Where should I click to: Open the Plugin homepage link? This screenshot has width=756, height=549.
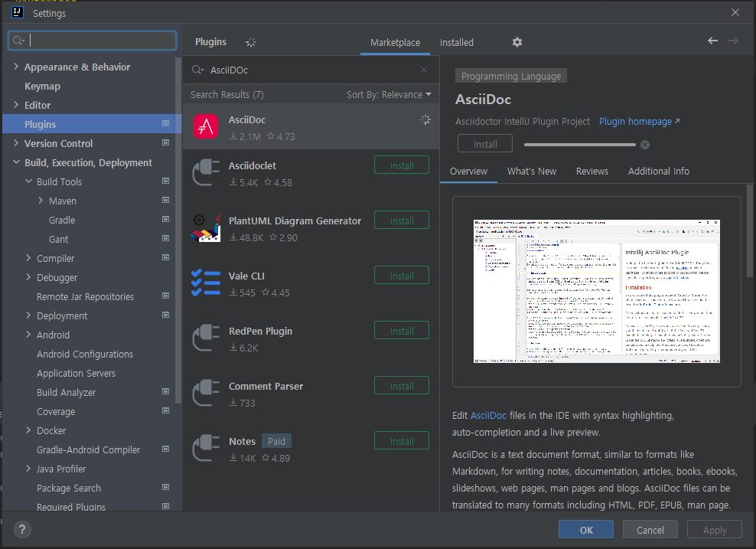click(639, 122)
